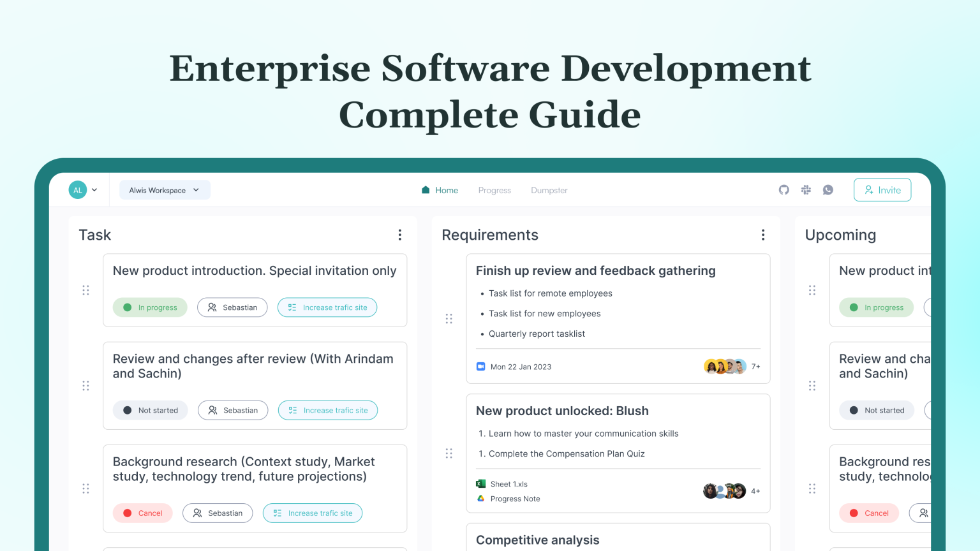Click the 4+ more members count

pos(755,491)
